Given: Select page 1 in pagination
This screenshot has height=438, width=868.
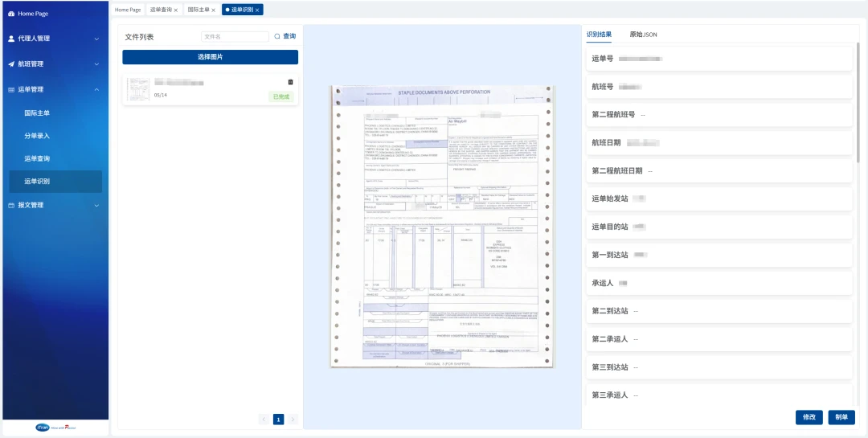Looking at the screenshot, I should (278, 420).
